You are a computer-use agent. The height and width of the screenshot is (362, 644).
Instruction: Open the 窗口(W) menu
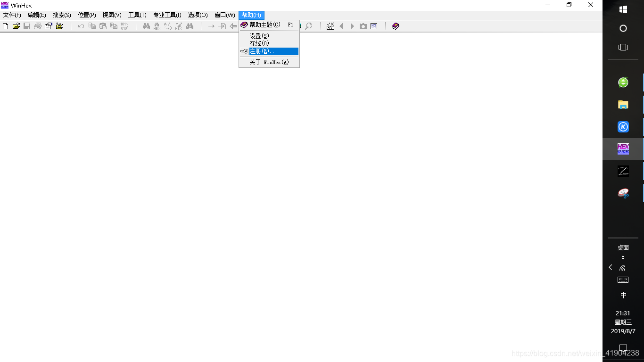pyautogui.click(x=225, y=15)
